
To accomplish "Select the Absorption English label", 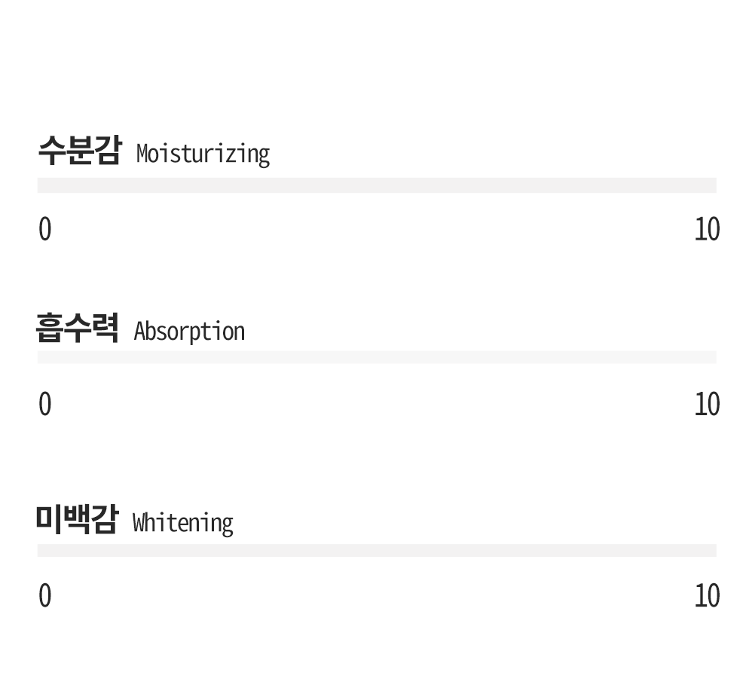I will pyautogui.click(x=189, y=332).
